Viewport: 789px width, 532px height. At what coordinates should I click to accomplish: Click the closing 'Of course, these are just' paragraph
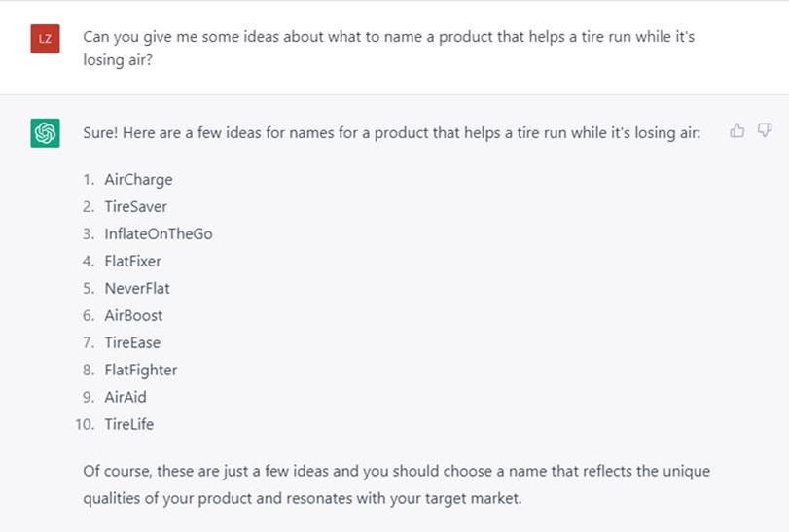pos(397,484)
